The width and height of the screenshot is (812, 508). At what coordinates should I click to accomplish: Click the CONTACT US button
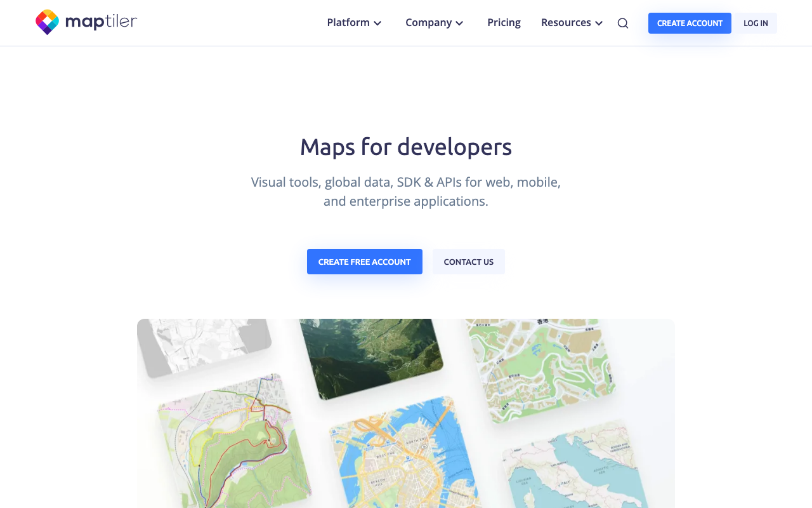(x=468, y=261)
